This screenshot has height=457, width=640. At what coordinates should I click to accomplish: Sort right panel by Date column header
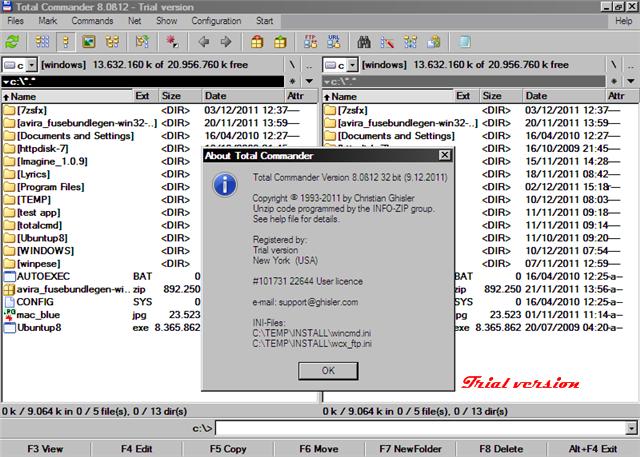(x=563, y=96)
